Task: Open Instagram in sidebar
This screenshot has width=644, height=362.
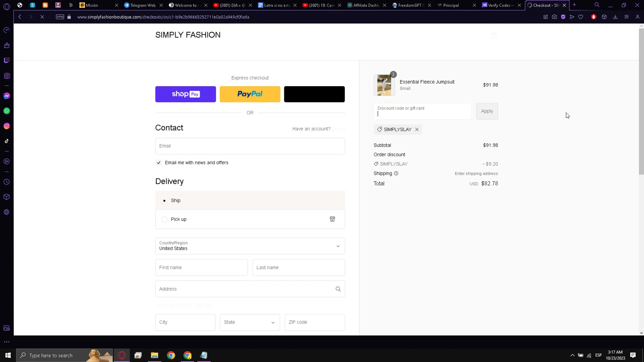Action: (x=6, y=126)
